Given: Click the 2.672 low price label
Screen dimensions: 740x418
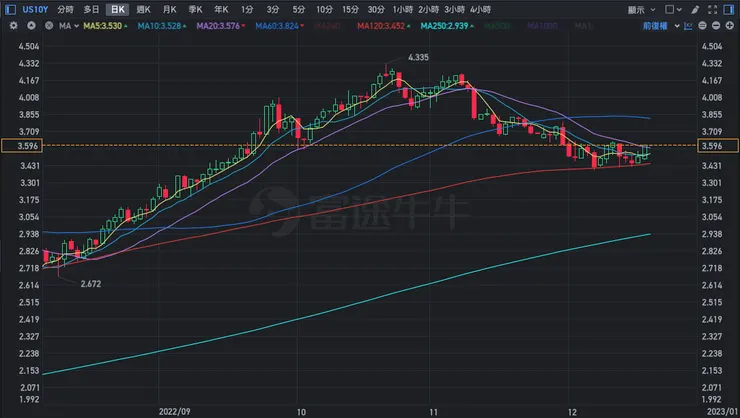Looking at the screenshot, I should [91, 284].
